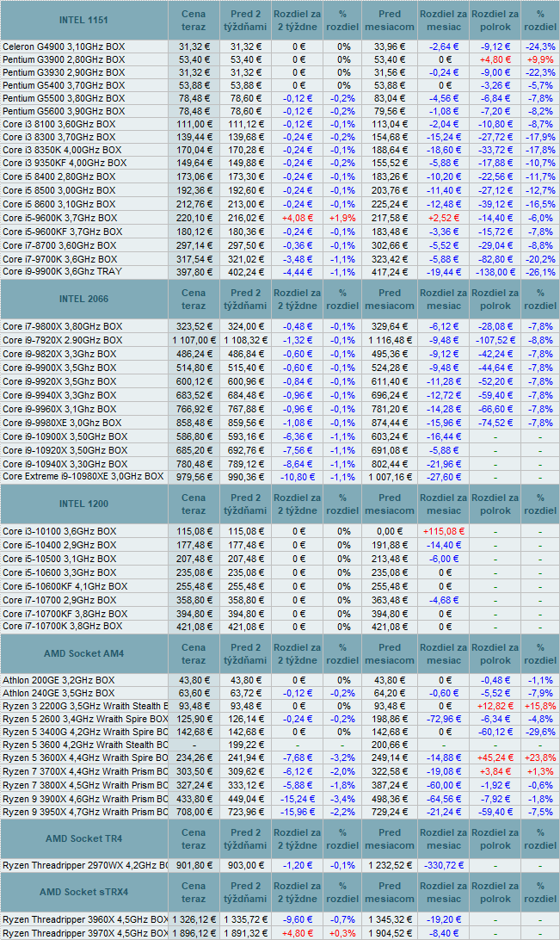Click the +4,08 € cell in Core i5-9600K row
The height and width of the screenshot is (940, 560).
pos(298,219)
